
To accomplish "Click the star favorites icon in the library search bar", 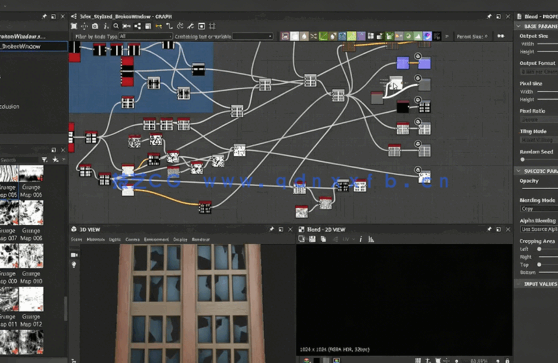I will click(x=56, y=160).
